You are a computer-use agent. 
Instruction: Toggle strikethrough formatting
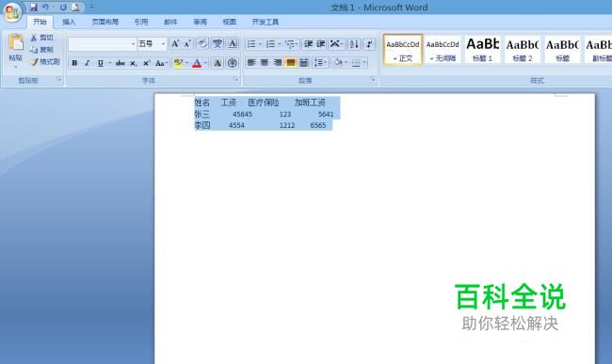[x=121, y=63]
